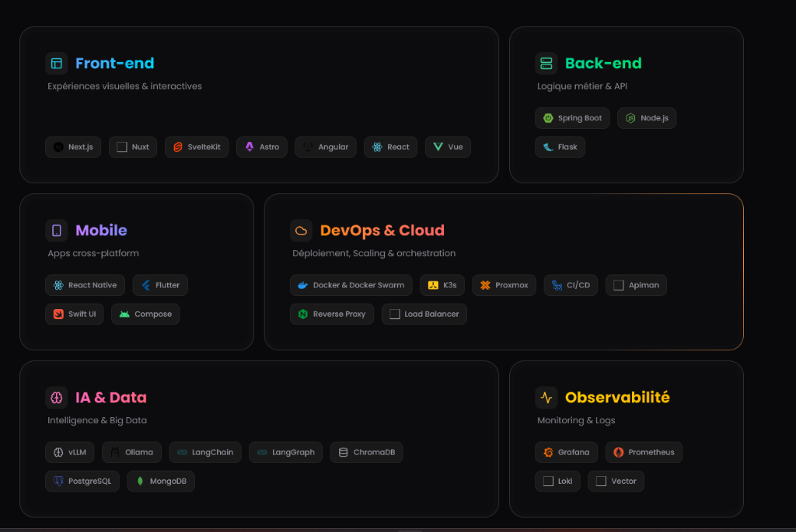Click the Mobile phone icon
The image size is (796, 532).
coord(57,231)
